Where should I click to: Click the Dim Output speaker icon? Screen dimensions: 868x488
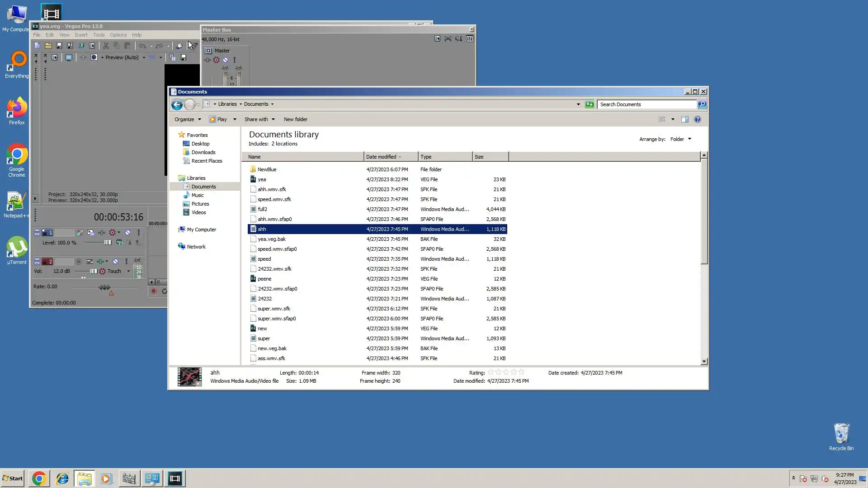tap(458, 39)
